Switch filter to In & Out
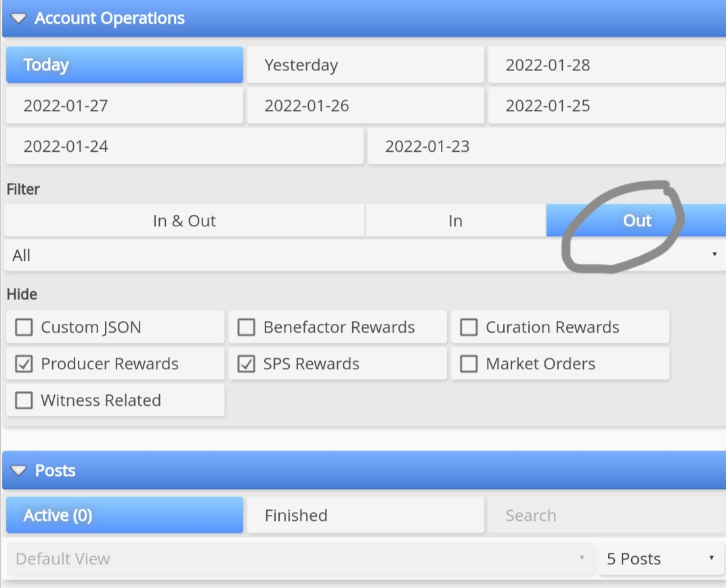Viewport: 726px width, 588px height. [184, 220]
